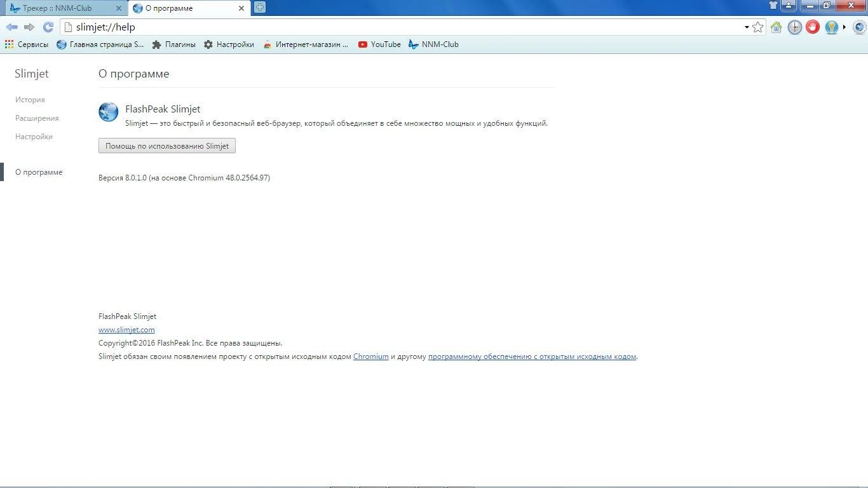Open the clock history icon in the toolbar
Screen dimensions: 868x488
point(794,27)
